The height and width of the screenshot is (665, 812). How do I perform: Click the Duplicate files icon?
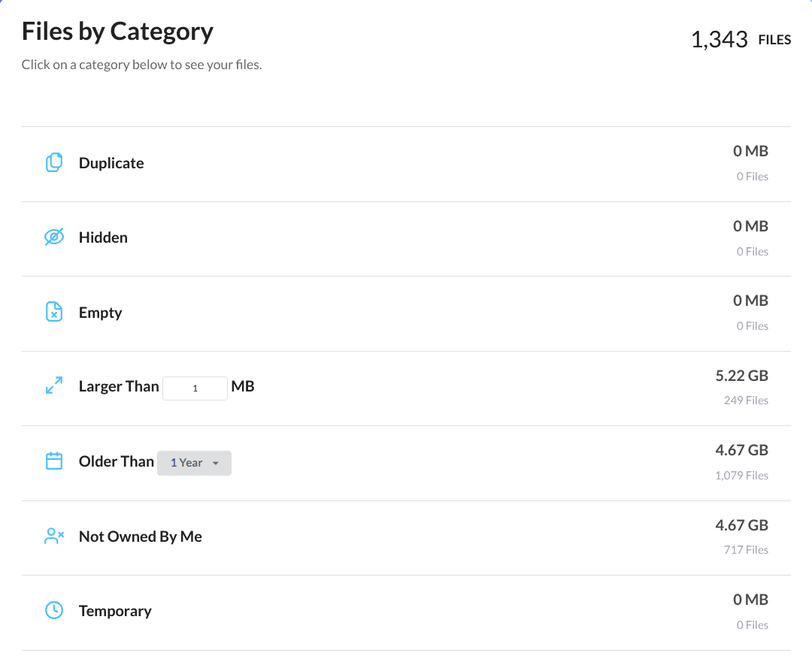(53, 162)
